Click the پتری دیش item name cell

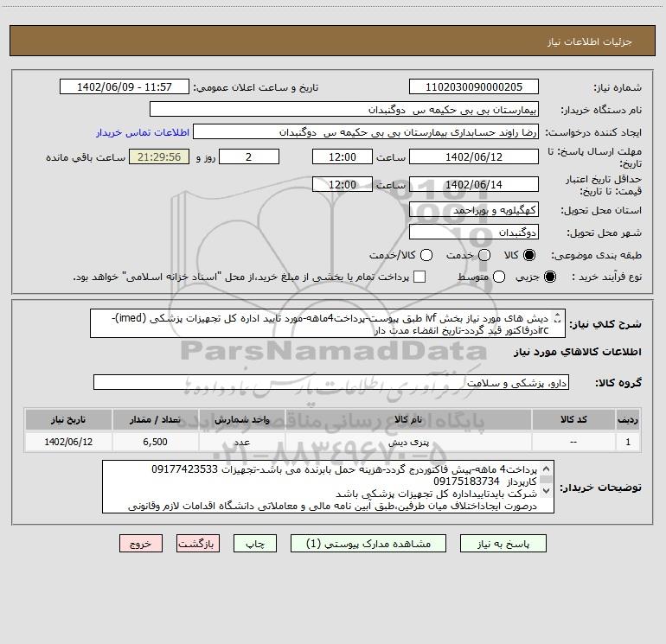(408, 442)
